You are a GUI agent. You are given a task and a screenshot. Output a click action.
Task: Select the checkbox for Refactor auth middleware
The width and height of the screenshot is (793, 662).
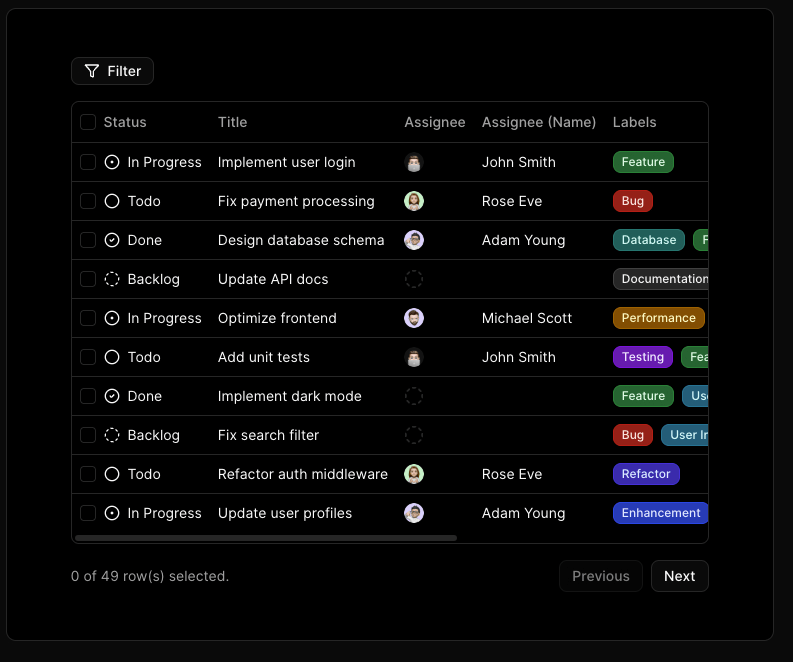click(88, 474)
